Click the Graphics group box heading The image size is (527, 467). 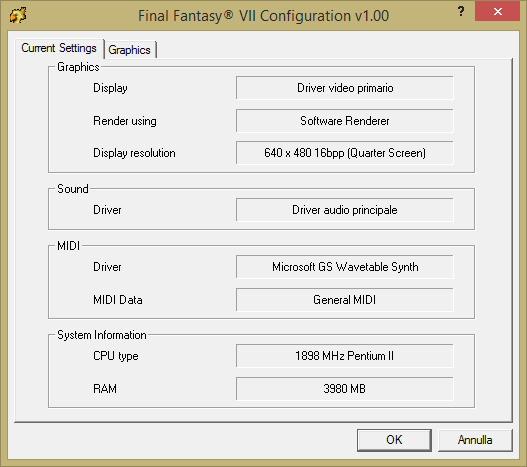(x=78, y=67)
